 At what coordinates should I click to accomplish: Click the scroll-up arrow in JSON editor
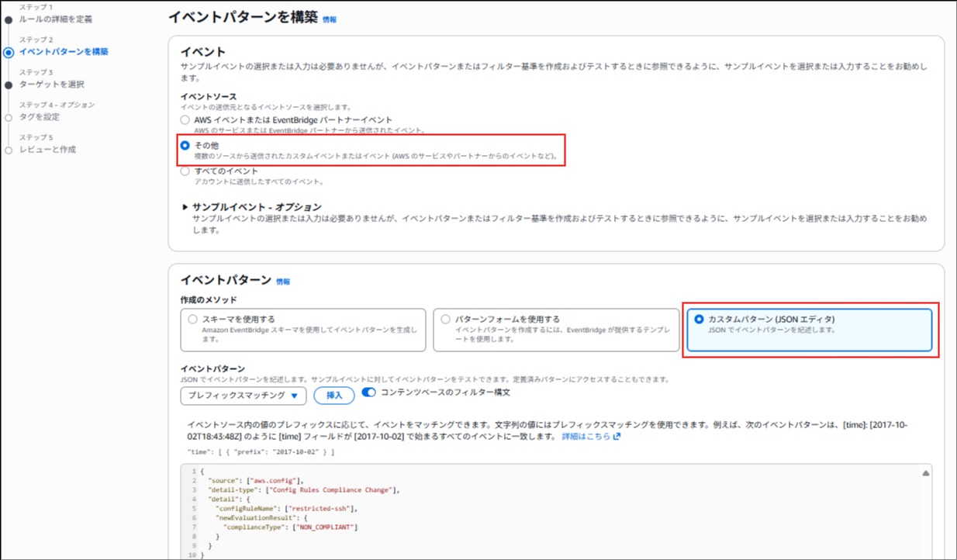(x=925, y=473)
